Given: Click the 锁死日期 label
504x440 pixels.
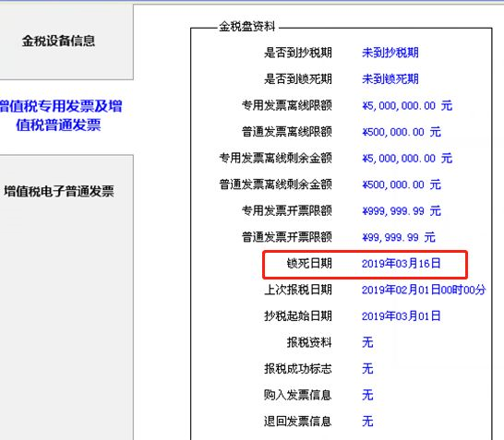Looking at the screenshot, I should (x=309, y=264).
